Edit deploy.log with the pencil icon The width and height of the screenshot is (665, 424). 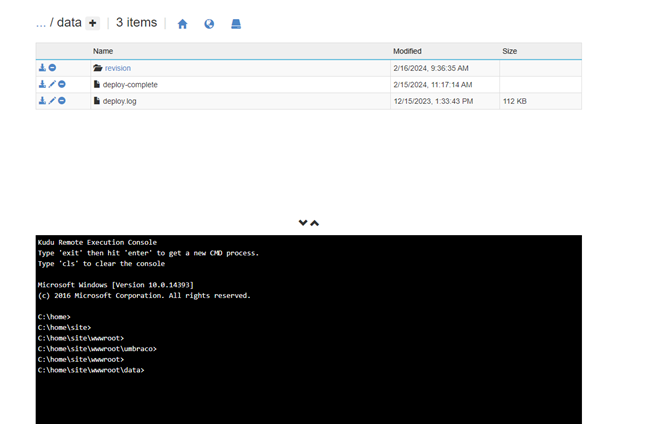pyautogui.click(x=52, y=101)
